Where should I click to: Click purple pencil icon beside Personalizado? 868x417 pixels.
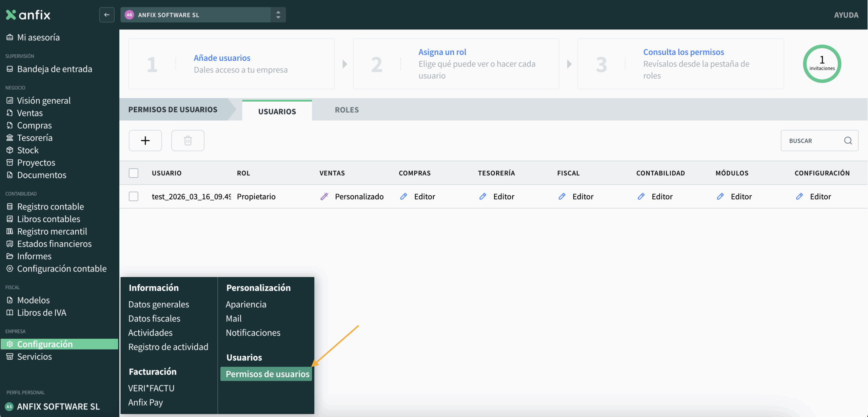[324, 196]
